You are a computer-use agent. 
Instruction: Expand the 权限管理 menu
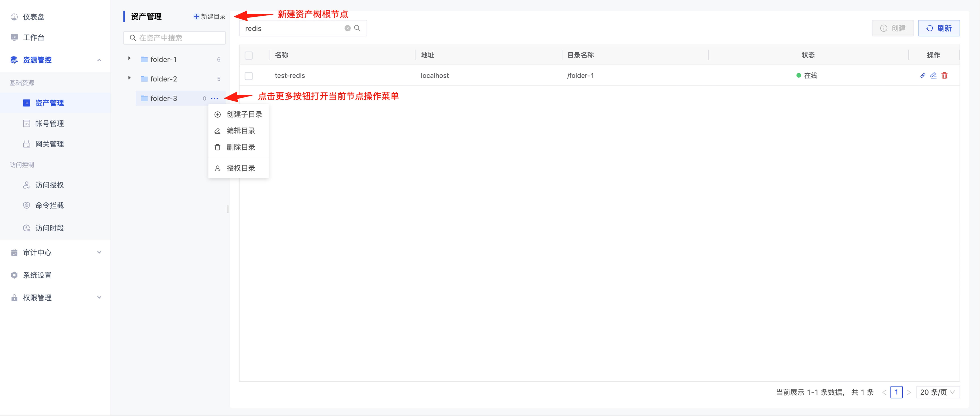[x=99, y=298]
